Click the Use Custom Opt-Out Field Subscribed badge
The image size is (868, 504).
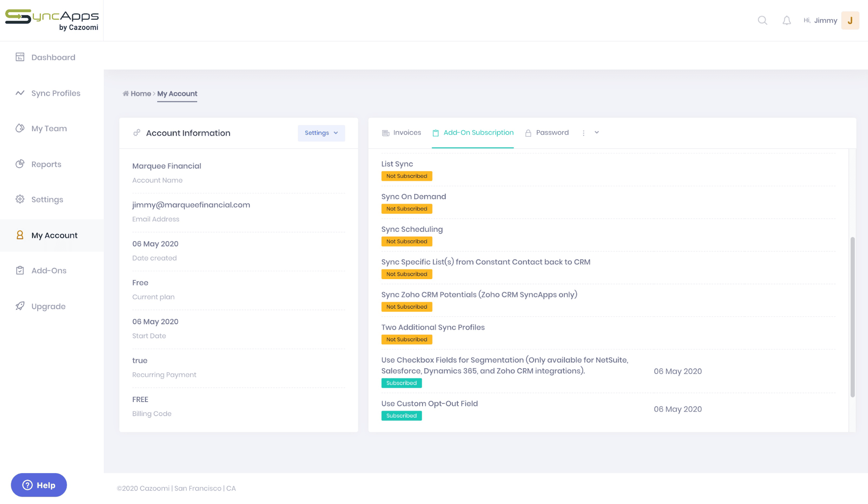coord(401,415)
